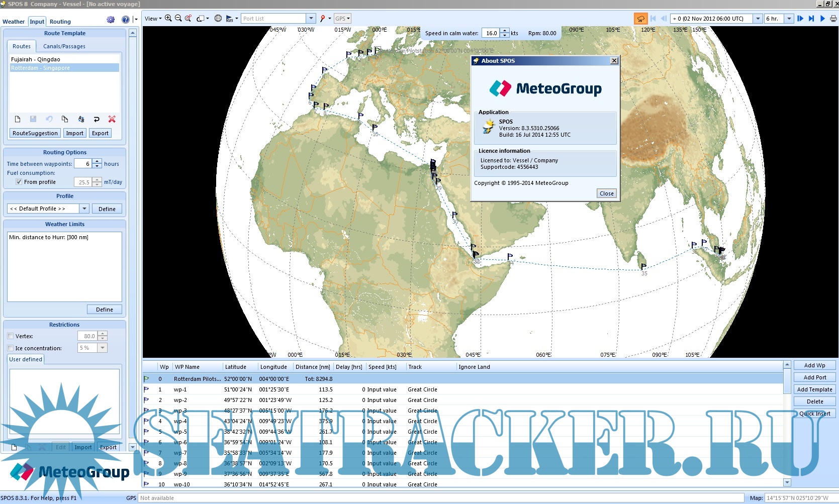Enable the Ice concentration checkbox
Screen dimensions: 839x504
point(11,348)
